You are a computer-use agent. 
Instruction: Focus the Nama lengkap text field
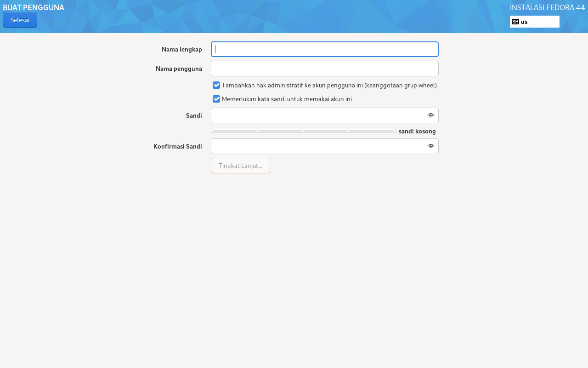[x=325, y=49]
